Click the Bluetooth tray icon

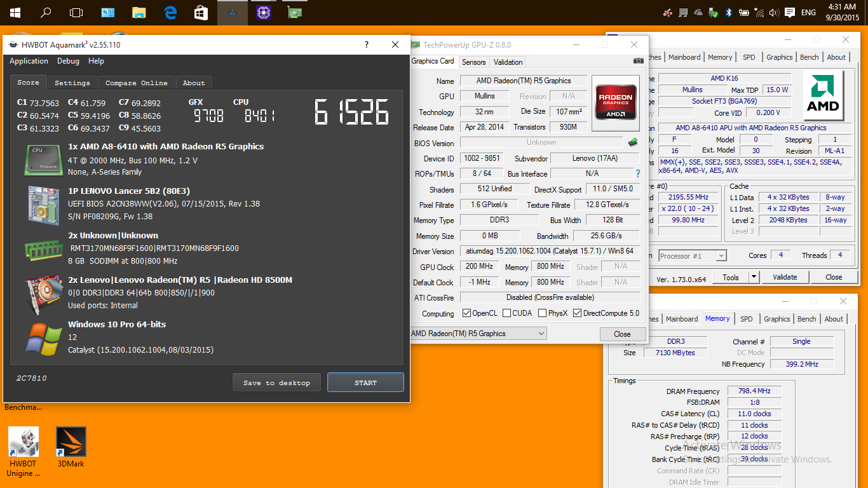pyautogui.click(x=729, y=13)
